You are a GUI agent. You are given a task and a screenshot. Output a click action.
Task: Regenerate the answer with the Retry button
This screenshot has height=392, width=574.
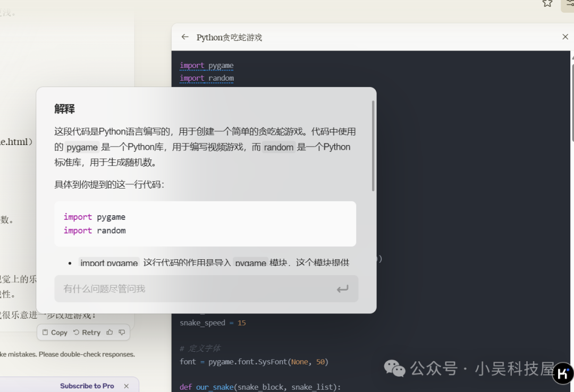[x=87, y=333]
